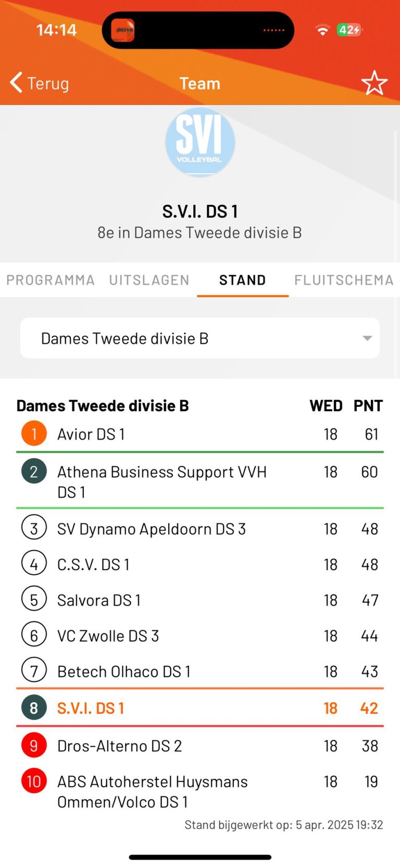
Task: Open the UITSLAGEN tab
Action: click(x=149, y=280)
